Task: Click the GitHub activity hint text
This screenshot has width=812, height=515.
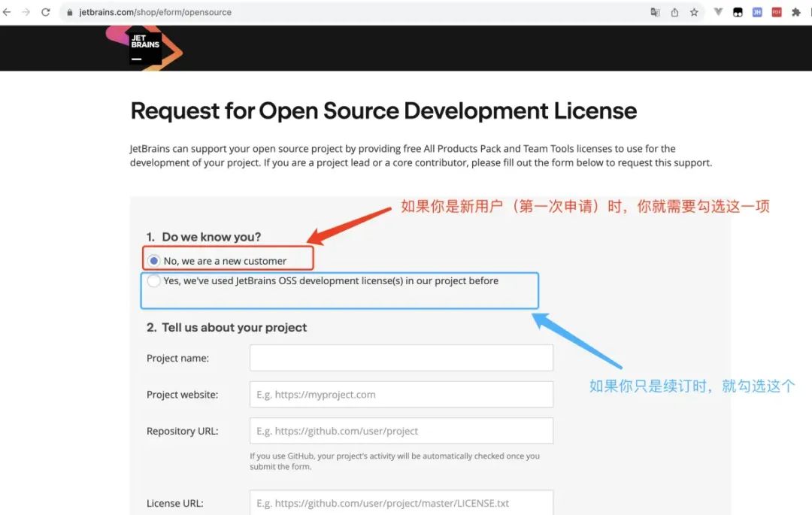Action: pyautogui.click(x=395, y=461)
